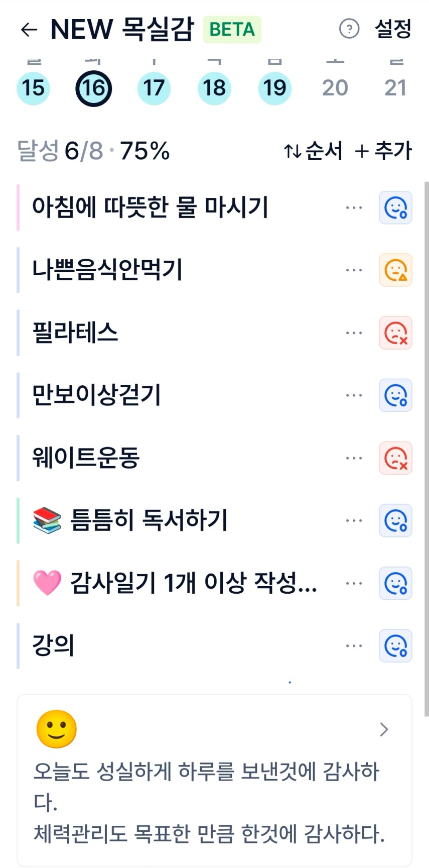Select date 15 in the week strip
This screenshot has height=868, width=429.
33,88
